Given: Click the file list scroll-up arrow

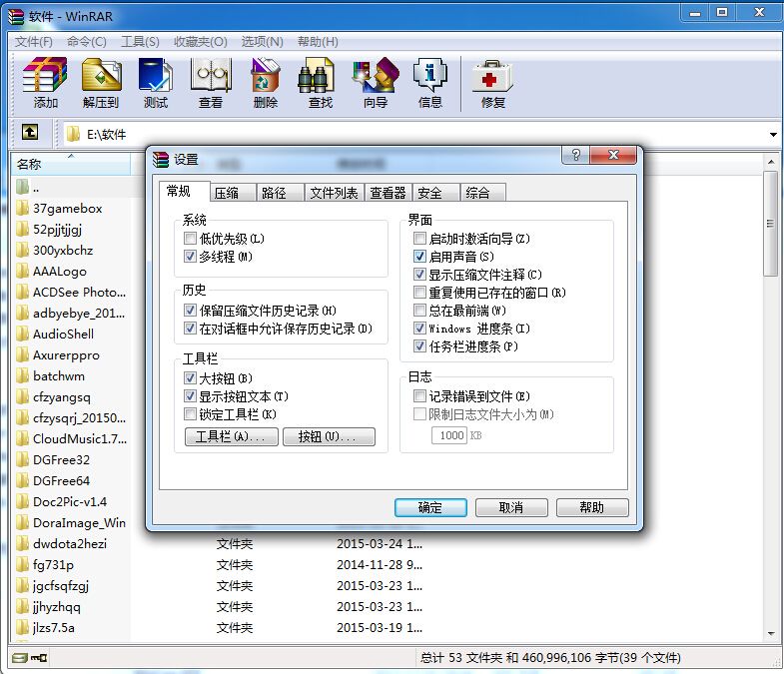Looking at the screenshot, I should tap(771, 162).
